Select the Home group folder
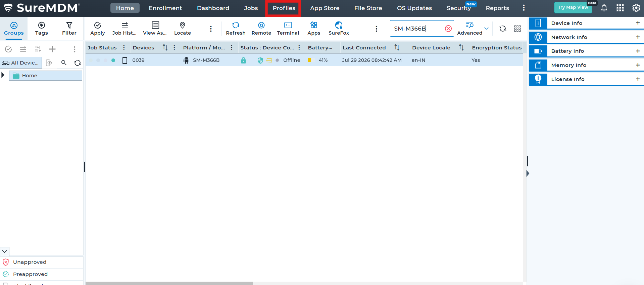The height and width of the screenshot is (285, 644). coord(46,76)
